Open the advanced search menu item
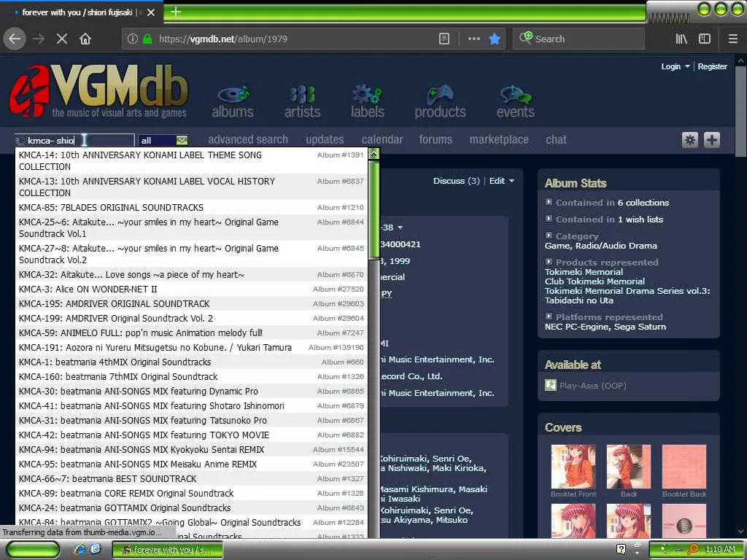This screenshot has width=747, height=560. point(248,139)
